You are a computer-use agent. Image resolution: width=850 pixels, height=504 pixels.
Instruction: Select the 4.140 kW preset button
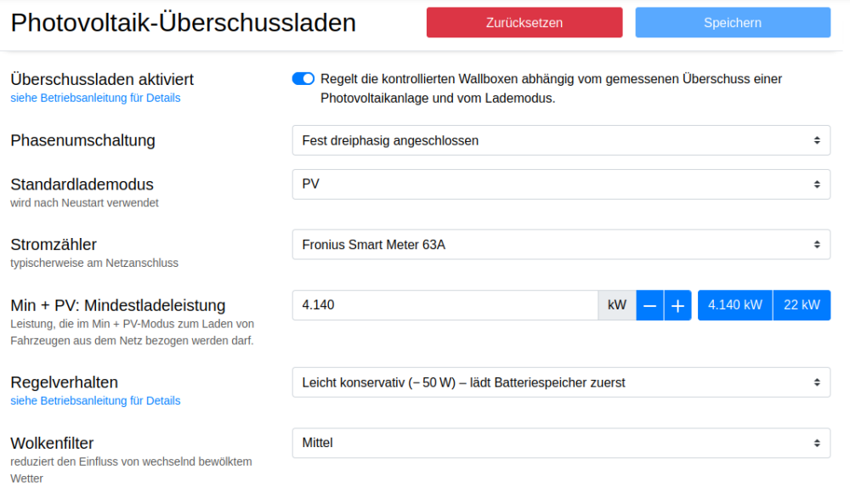point(734,305)
